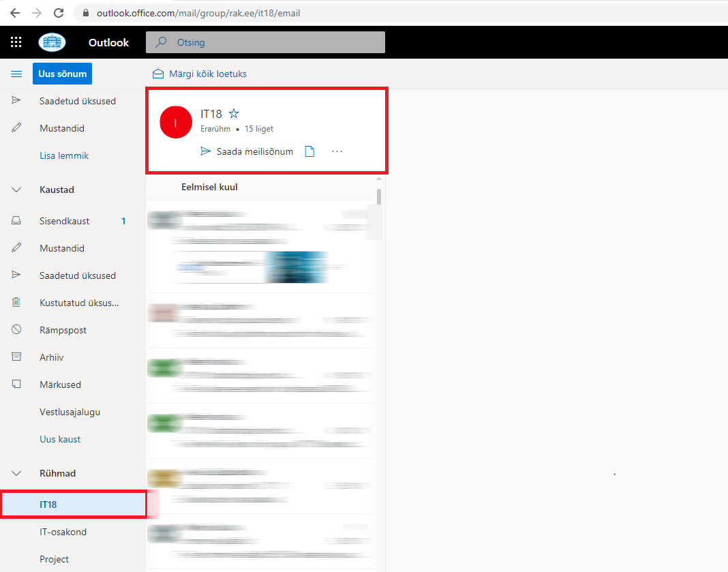Image resolution: width=728 pixels, height=572 pixels.
Task: Open the Kustutatud üksused trash folder
Action: [x=78, y=303]
